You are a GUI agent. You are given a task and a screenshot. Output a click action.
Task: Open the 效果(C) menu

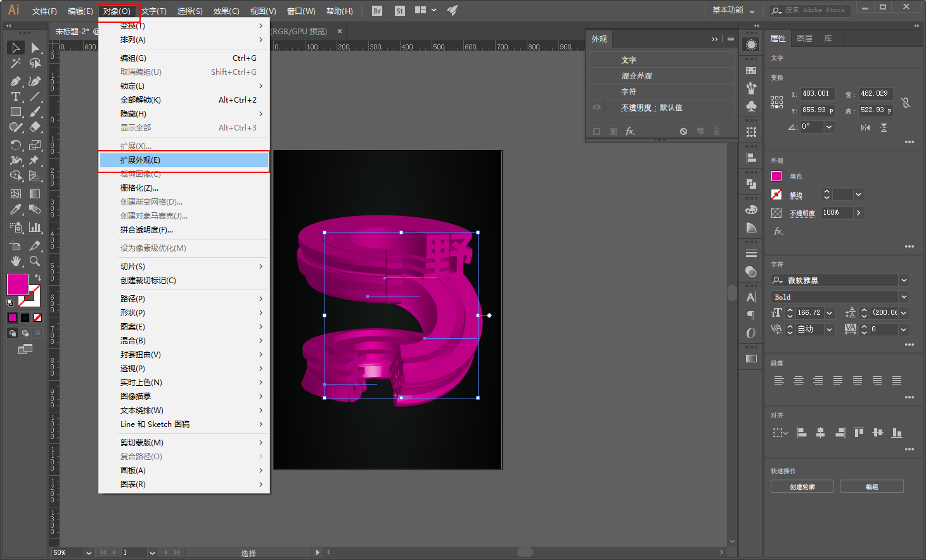pyautogui.click(x=226, y=11)
